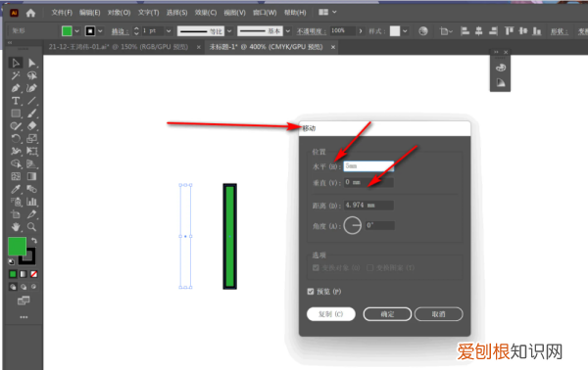The width and height of the screenshot is (588, 370).
Task: Open the Edit Toolbar three-dots button
Action: tap(24, 317)
